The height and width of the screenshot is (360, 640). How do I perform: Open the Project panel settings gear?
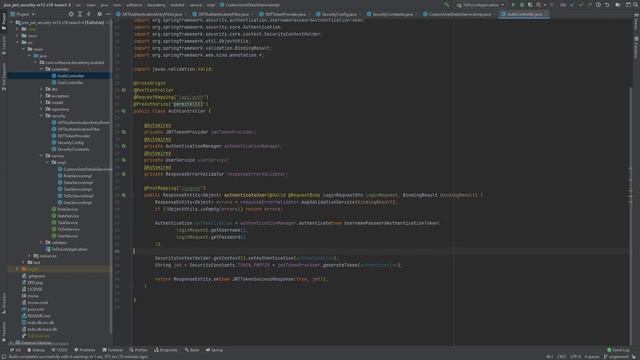click(x=99, y=14)
